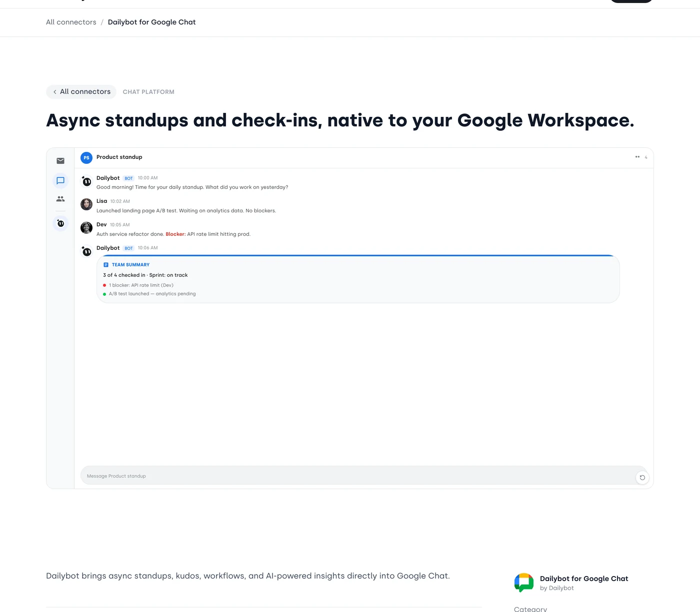
Task: Click the replay demo circular arrow icon
Action: [x=642, y=478]
